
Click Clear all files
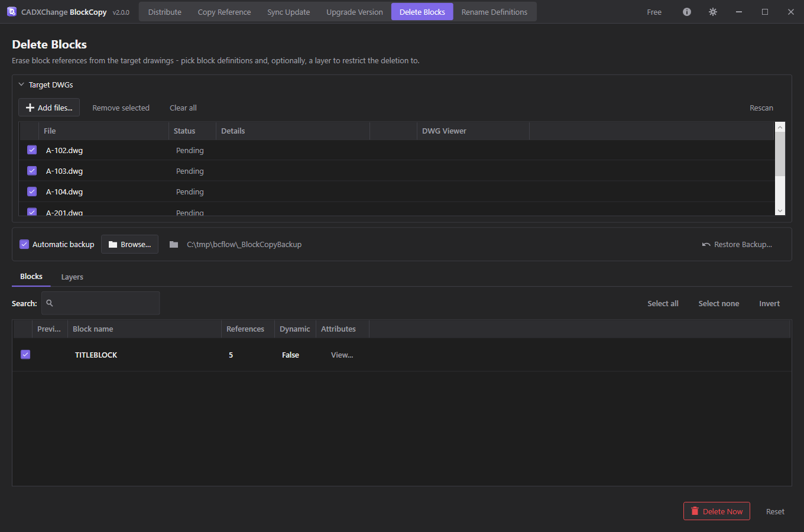[x=183, y=108]
